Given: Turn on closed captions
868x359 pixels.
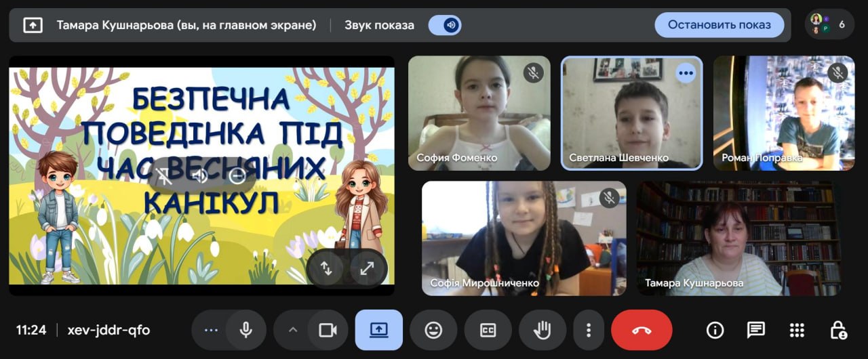Looking at the screenshot, I should coord(488,330).
